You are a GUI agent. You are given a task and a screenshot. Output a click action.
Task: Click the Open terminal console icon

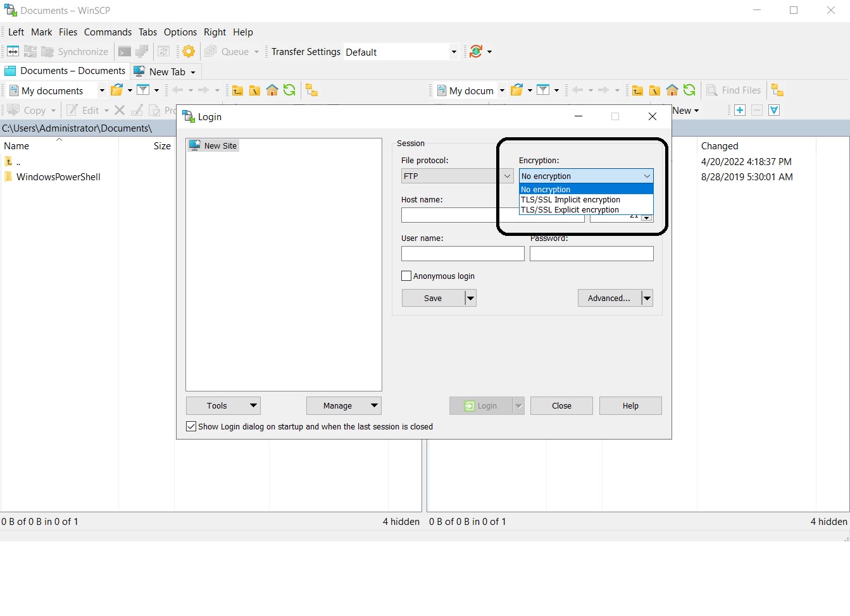coord(125,52)
